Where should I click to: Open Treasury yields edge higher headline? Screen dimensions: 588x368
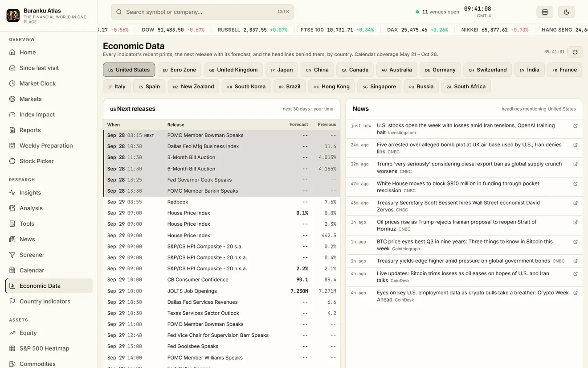click(464, 261)
